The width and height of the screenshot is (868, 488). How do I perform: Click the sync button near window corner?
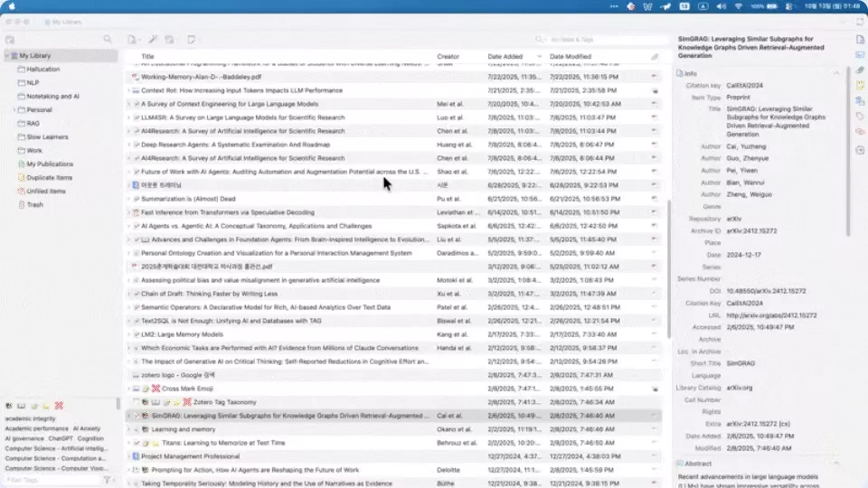(x=860, y=22)
